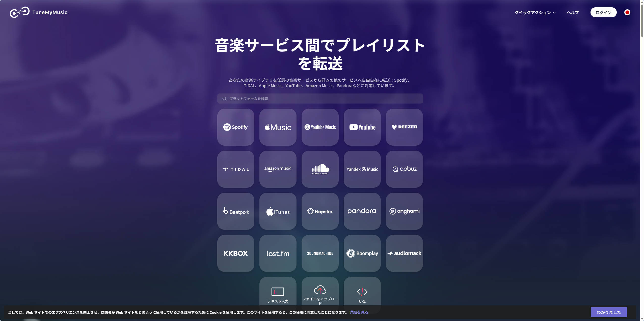Select the SoundMachine tile
This screenshot has height=321, width=644.
coord(320,253)
